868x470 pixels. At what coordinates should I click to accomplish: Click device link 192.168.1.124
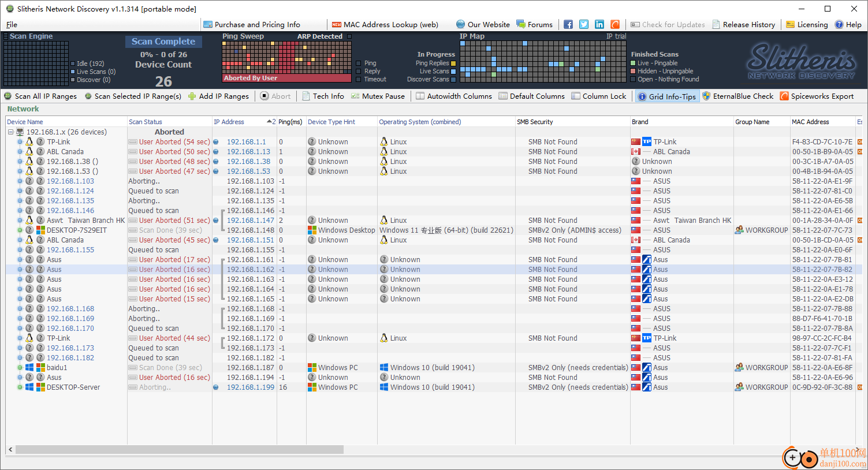pyautogui.click(x=70, y=191)
